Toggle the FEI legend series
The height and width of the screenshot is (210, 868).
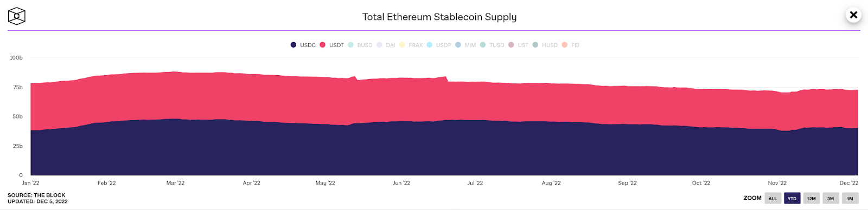tap(571, 45)
